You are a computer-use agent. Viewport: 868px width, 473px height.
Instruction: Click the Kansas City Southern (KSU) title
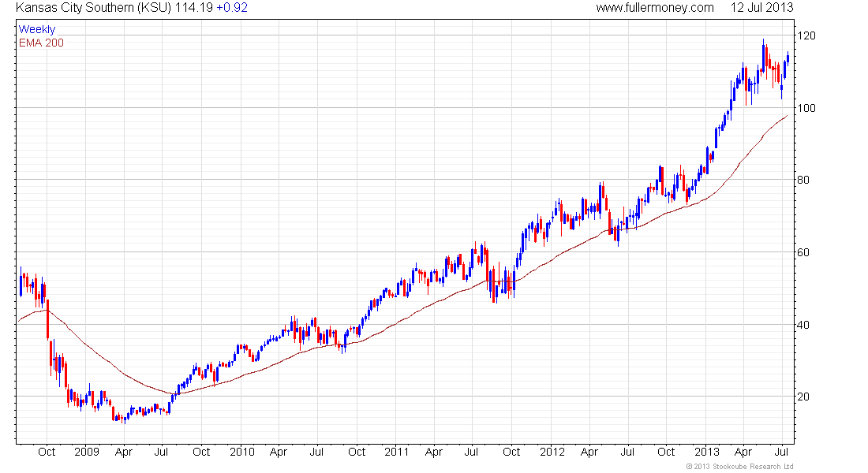tap(94, 8)
